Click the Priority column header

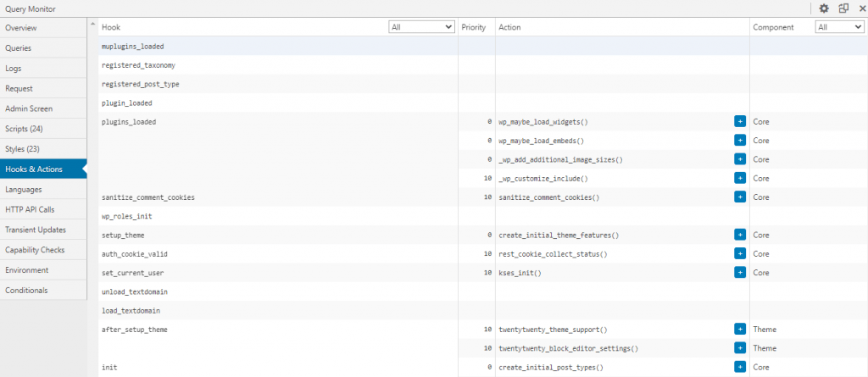(473, 27)
